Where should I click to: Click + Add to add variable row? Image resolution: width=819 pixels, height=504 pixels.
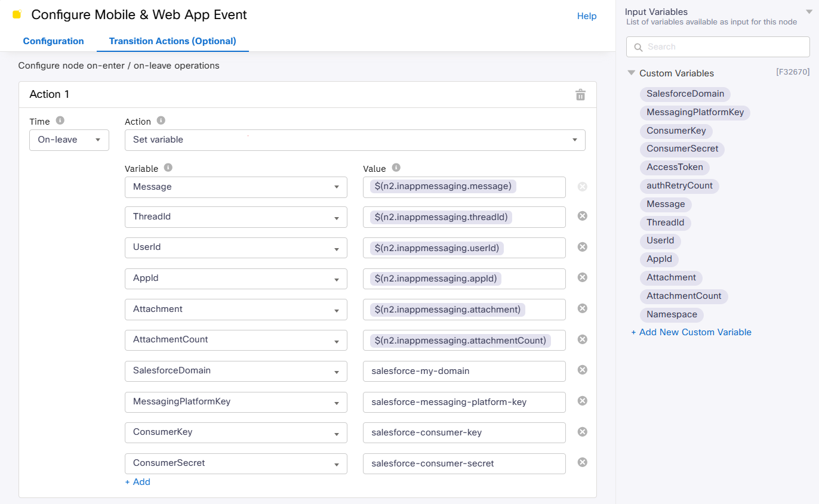click(137, 482)
